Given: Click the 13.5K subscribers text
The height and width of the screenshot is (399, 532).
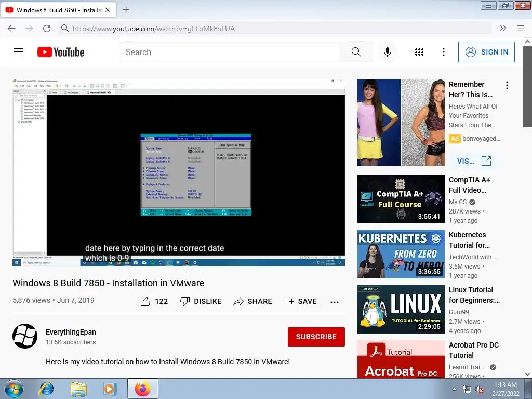Looking at the screenshot, I should pyautogui.click(x=71, y=342).
